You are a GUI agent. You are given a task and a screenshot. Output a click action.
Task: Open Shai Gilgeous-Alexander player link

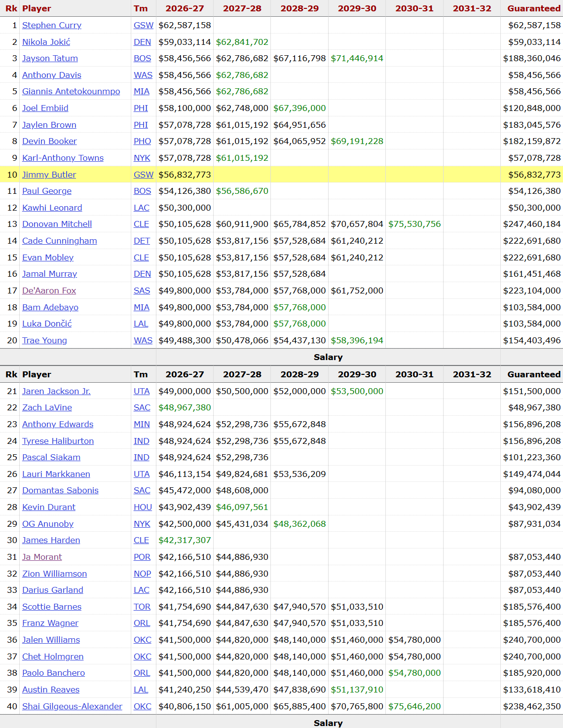[x=72, y=706]
